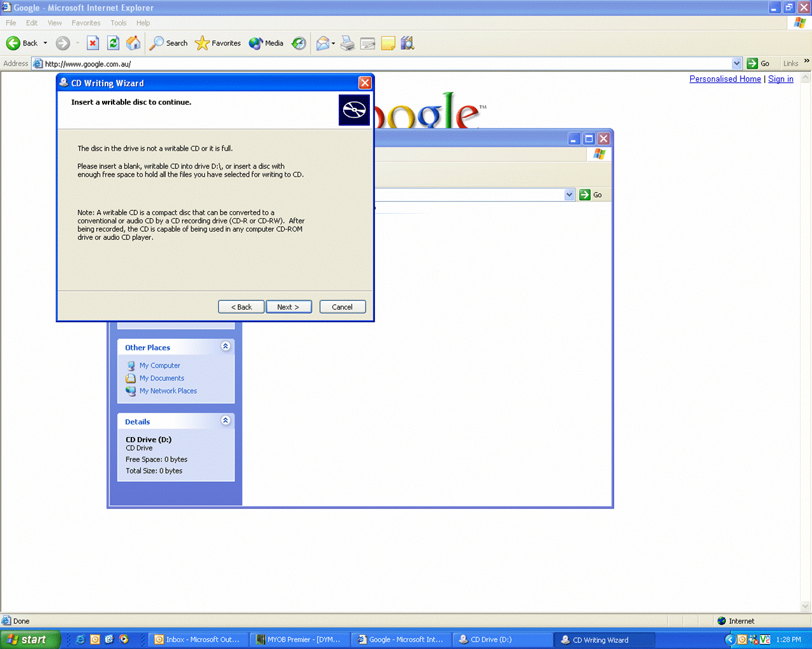Click the IE vertical scrollbar up arrow
This screenshot has height=649, width=812.
click(x=806, y=78)
